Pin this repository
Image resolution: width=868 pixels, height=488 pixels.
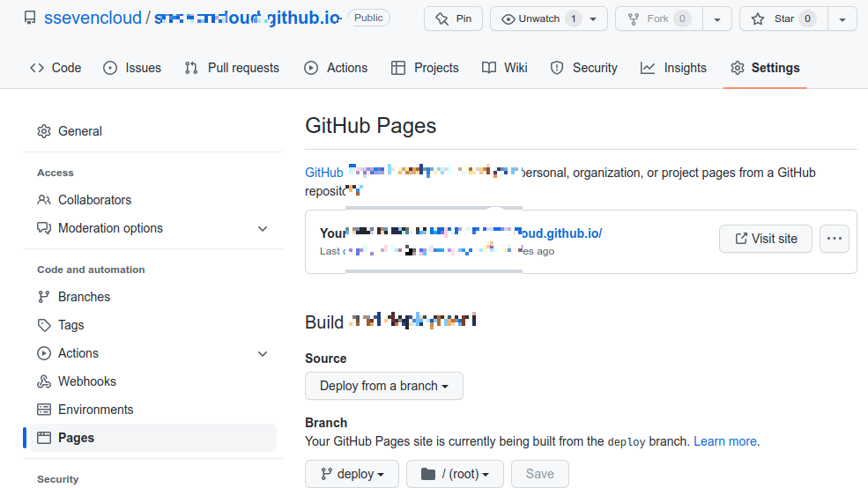[x=453, y=18]
